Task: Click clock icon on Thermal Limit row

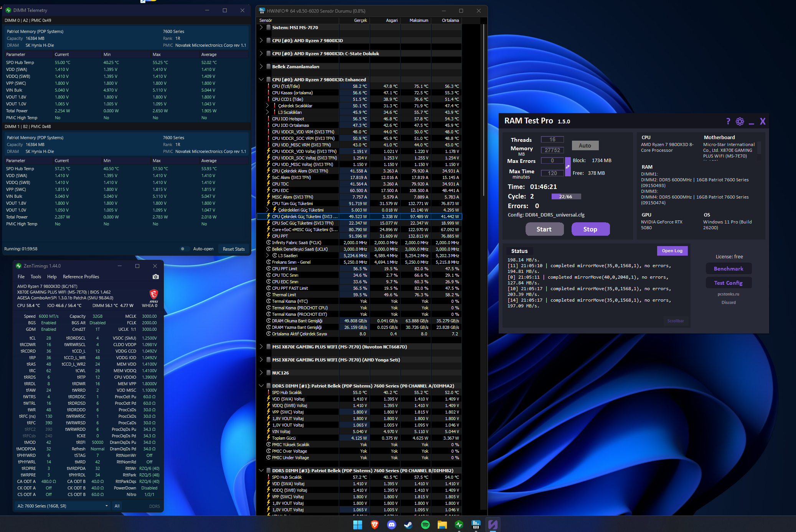Action: (x=269, y=295)
